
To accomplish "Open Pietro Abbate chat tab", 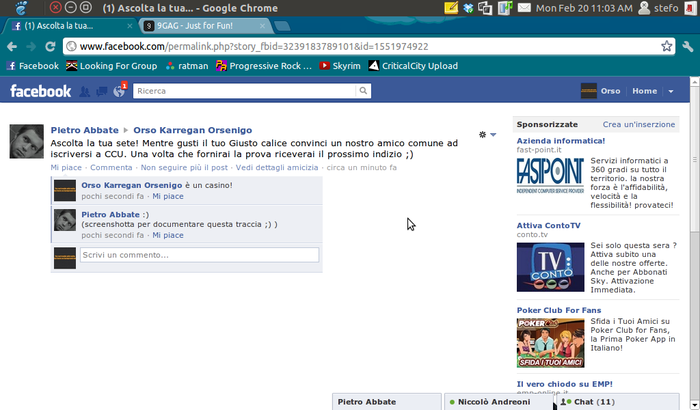I will point(387,402).
